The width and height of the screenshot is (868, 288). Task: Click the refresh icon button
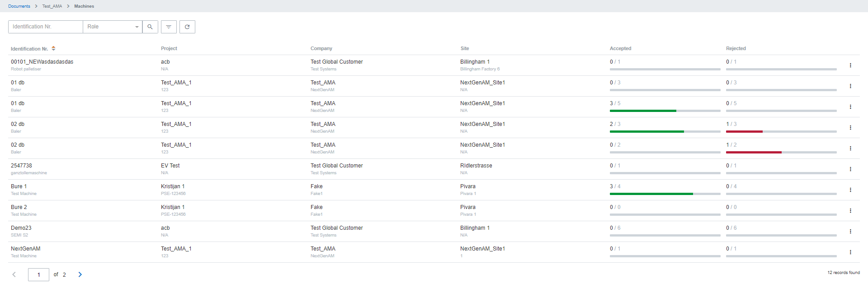coord(187,27)
